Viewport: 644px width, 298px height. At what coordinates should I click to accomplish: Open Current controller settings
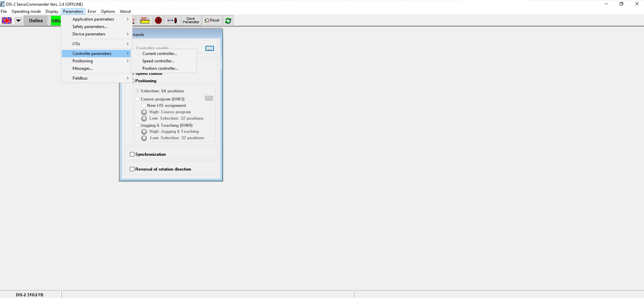(164, 54)
